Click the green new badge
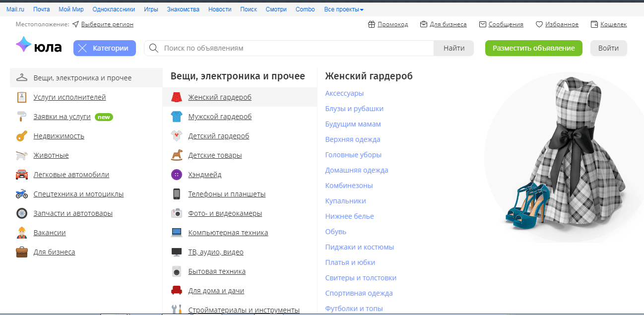644x315 pixels. click(104, 117)
